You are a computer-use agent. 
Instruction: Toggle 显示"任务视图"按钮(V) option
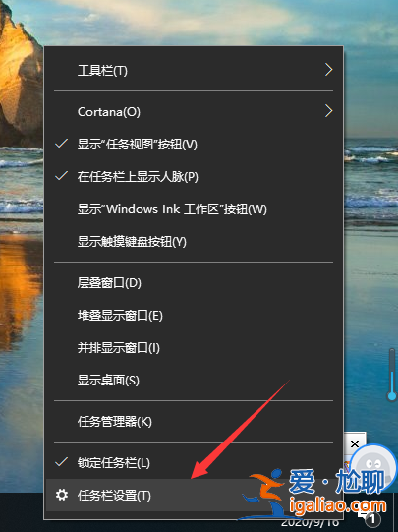(194, 145)
